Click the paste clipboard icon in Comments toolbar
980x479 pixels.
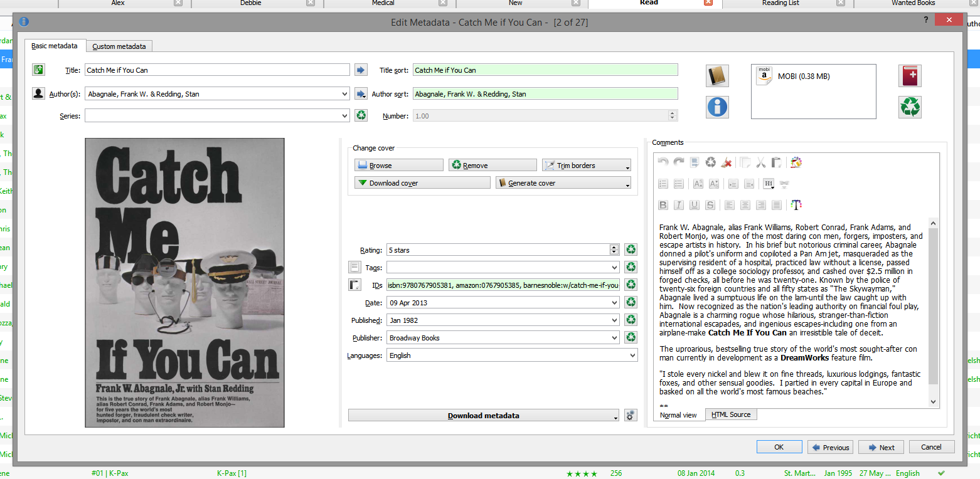(776, 162)
